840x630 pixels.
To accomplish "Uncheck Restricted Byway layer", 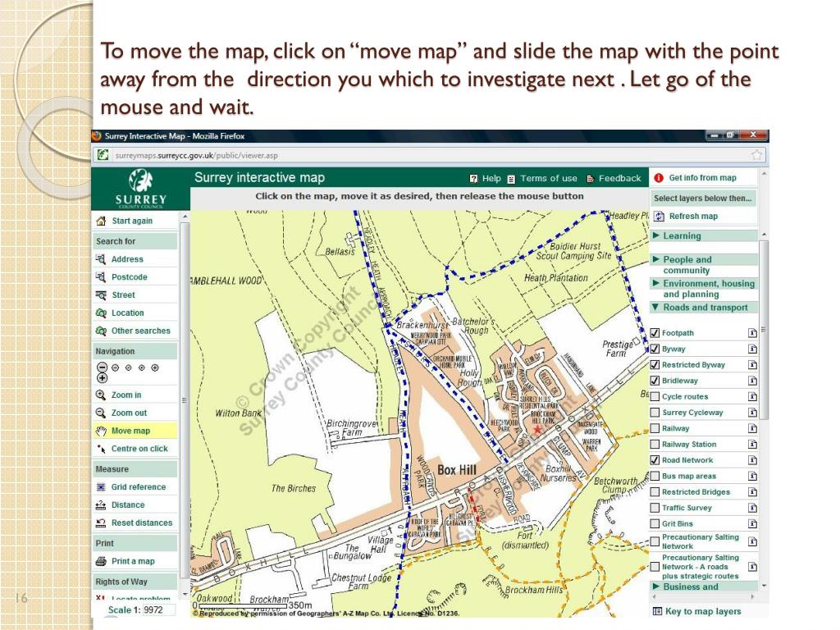I will [x=655, y=365].
